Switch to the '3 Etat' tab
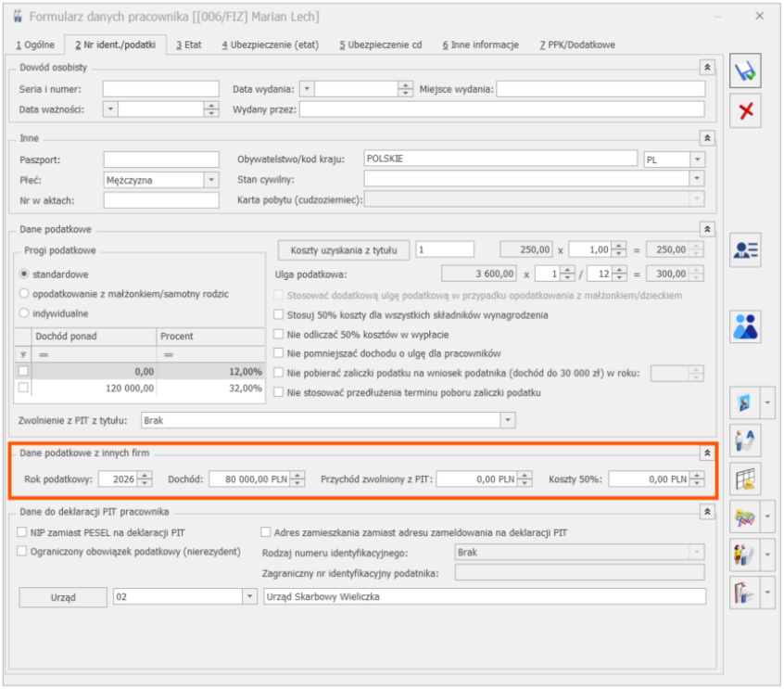This screenshot has width=784, height=689. (x=188, y=45)
